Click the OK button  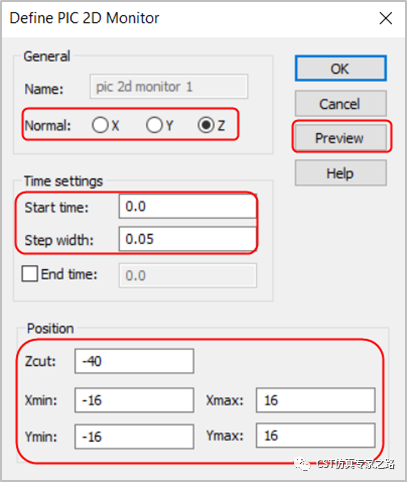(341, 68)
